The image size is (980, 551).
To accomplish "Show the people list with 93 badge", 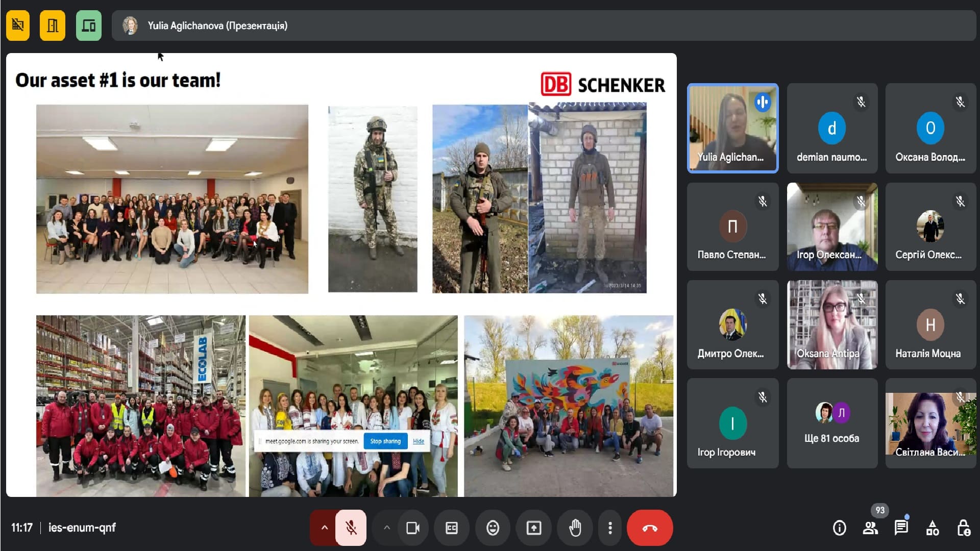I will coord(870,528).
